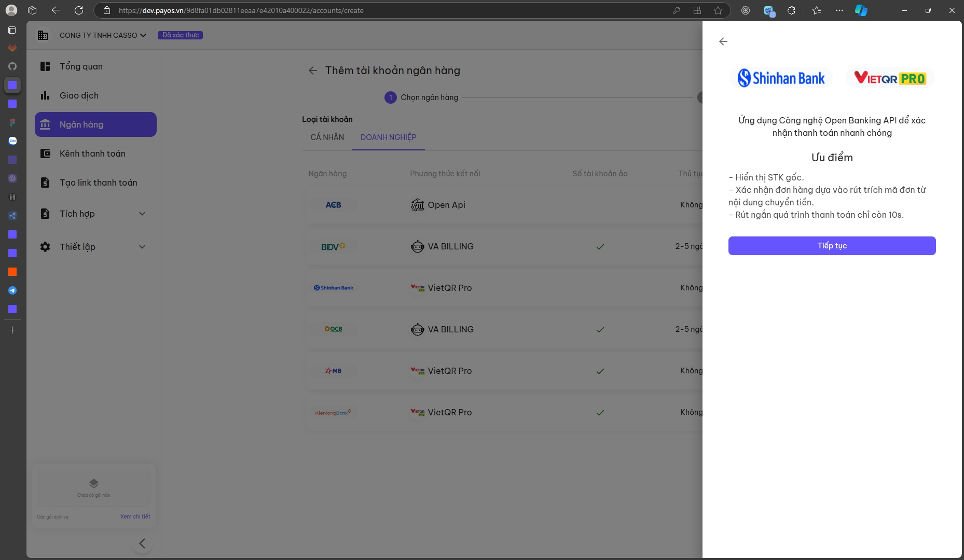Screen dimensions: 964x560
Task: Click the checkmark in the KienlongBank row
Action: pyautogui.click(x=600, y=413)
